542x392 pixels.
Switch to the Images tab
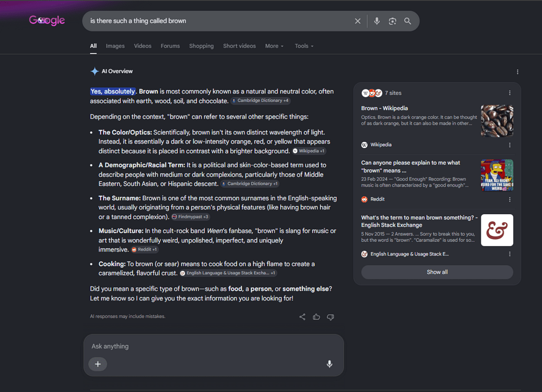(x=115, y=46)
